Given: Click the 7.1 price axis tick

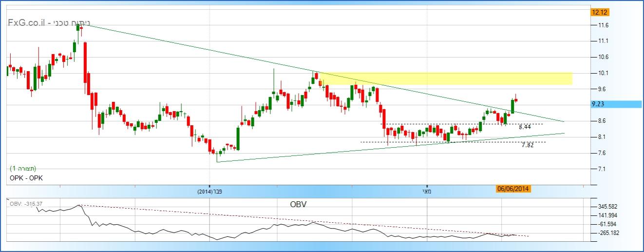Looking at the screenshot, I should click(x=602, y=169).
